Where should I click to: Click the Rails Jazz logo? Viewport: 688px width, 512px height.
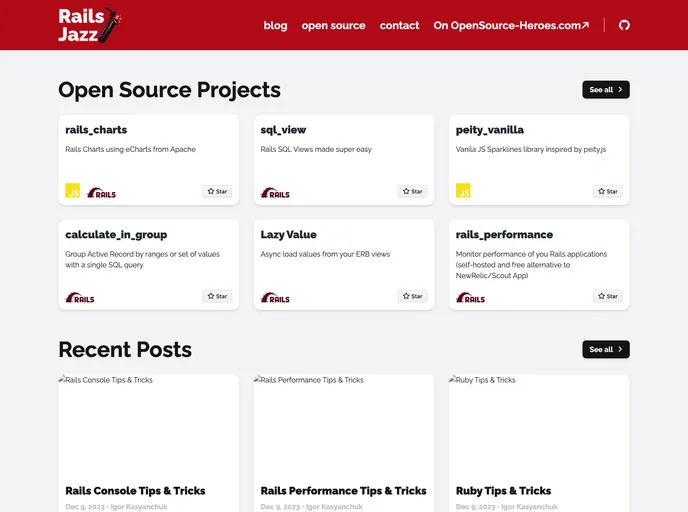coord(90,25)
